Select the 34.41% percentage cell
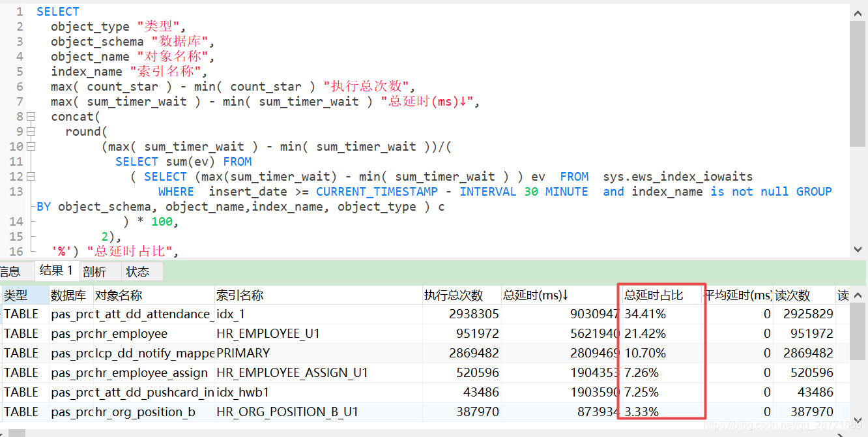The height and width of the screenshot is (437, 868). coord(661,314)
